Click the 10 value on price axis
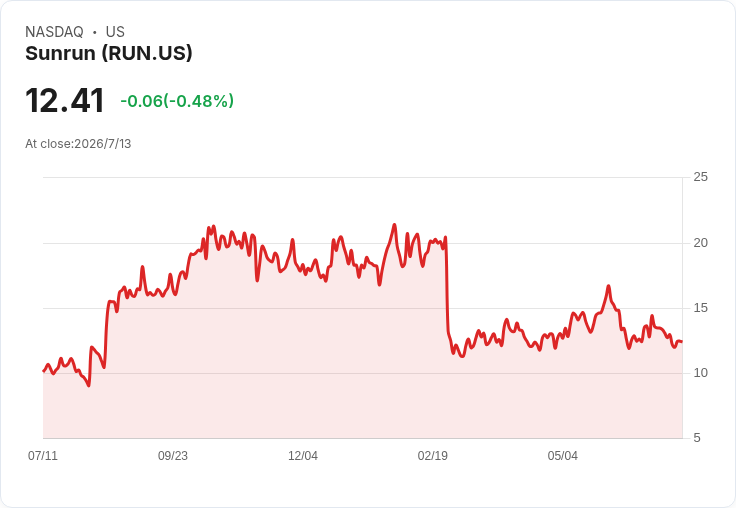Image resolution: width=736 pixels, height=508 pixels. (700, 373)
